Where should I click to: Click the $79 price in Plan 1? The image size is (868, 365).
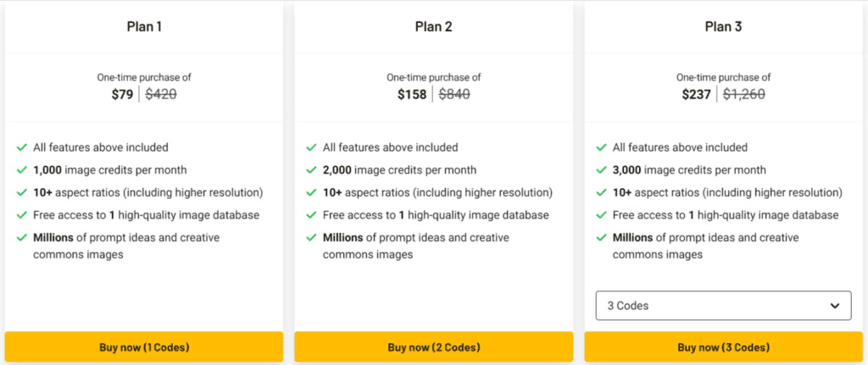point(122,95)
